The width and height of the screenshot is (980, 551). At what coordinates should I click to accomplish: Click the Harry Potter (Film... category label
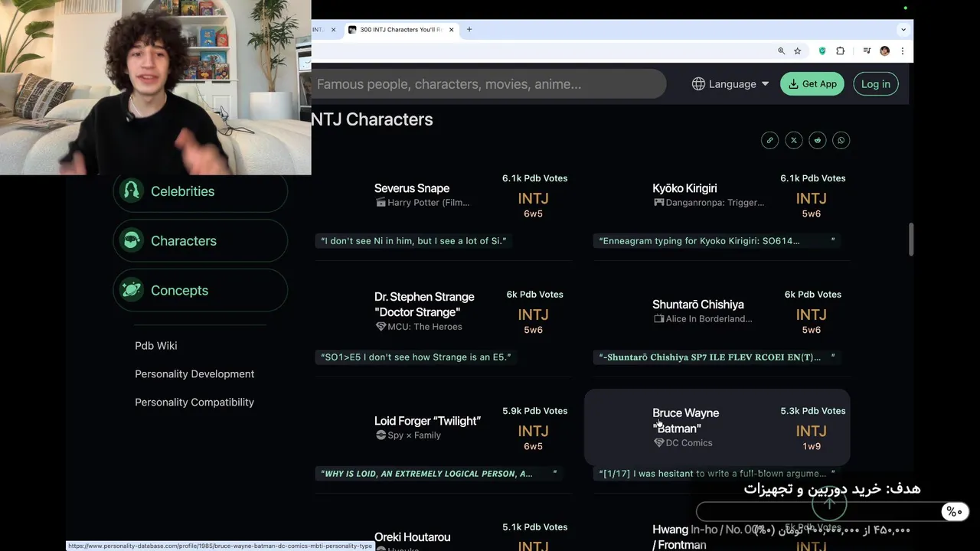click(x=423, y=203)
